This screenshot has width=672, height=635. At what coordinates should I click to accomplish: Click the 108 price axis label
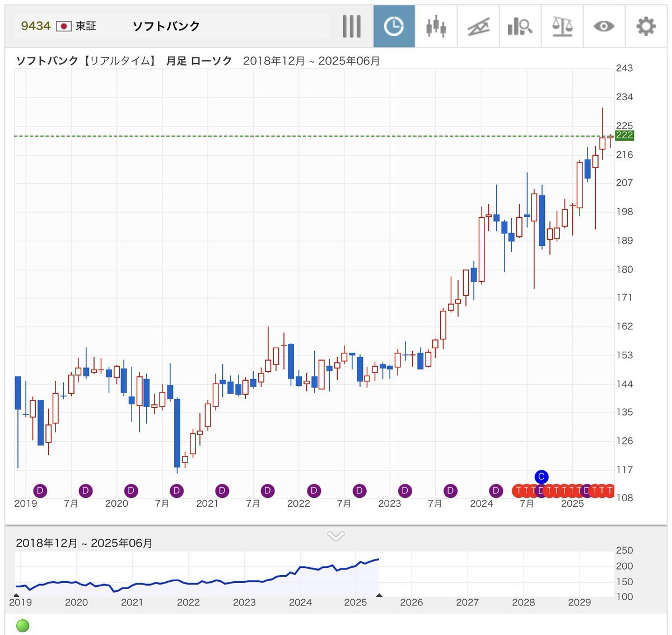[624, 498]
